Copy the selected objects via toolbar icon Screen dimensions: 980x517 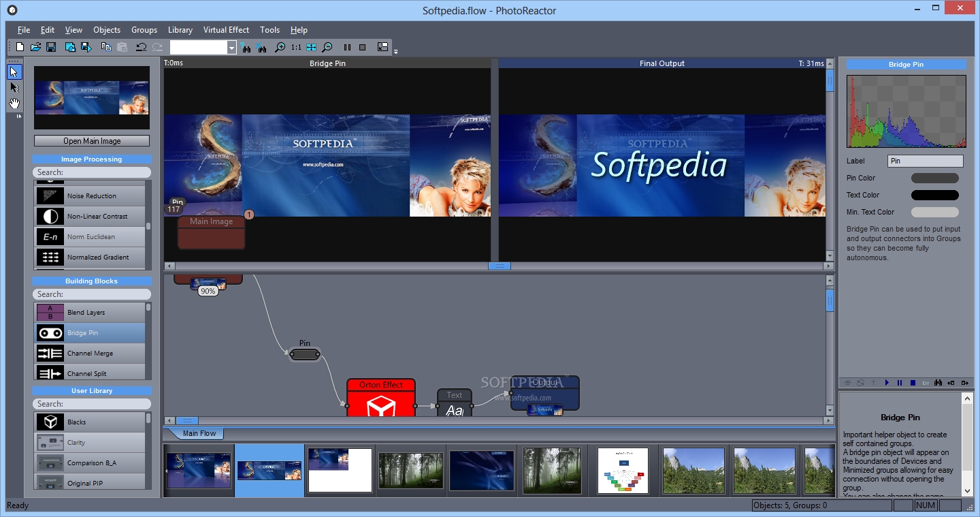(x=106, y=47)
